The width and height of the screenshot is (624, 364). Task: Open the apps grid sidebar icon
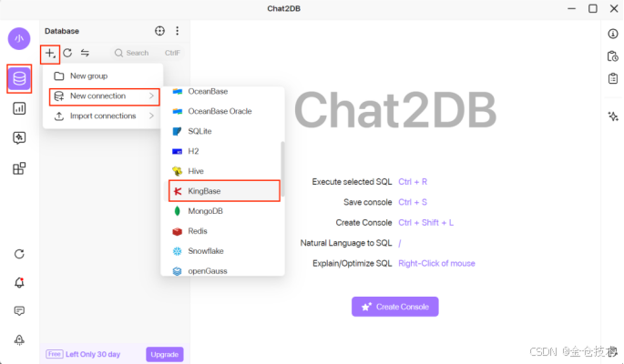(19, 168)
